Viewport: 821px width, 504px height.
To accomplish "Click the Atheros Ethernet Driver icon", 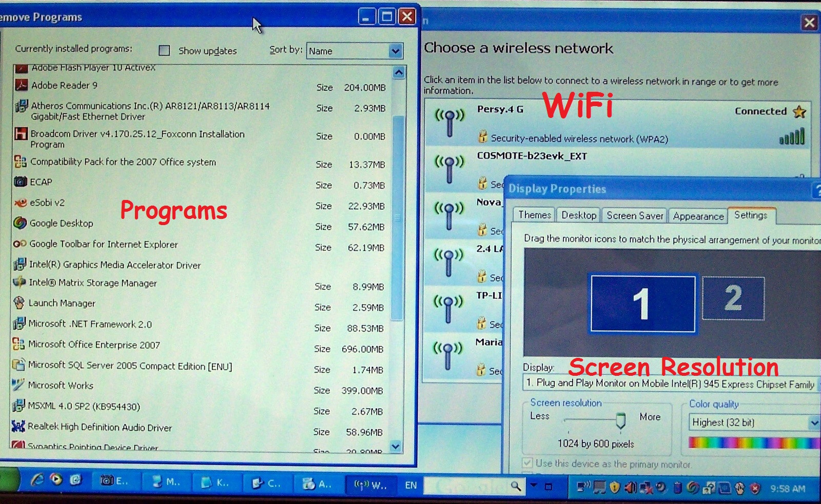I will [x=22, y=106].
